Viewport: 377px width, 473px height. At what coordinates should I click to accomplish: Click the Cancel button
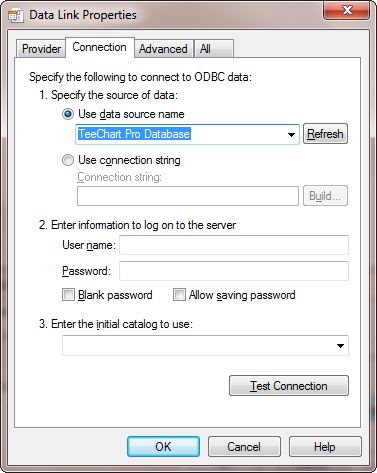point(244,447)
